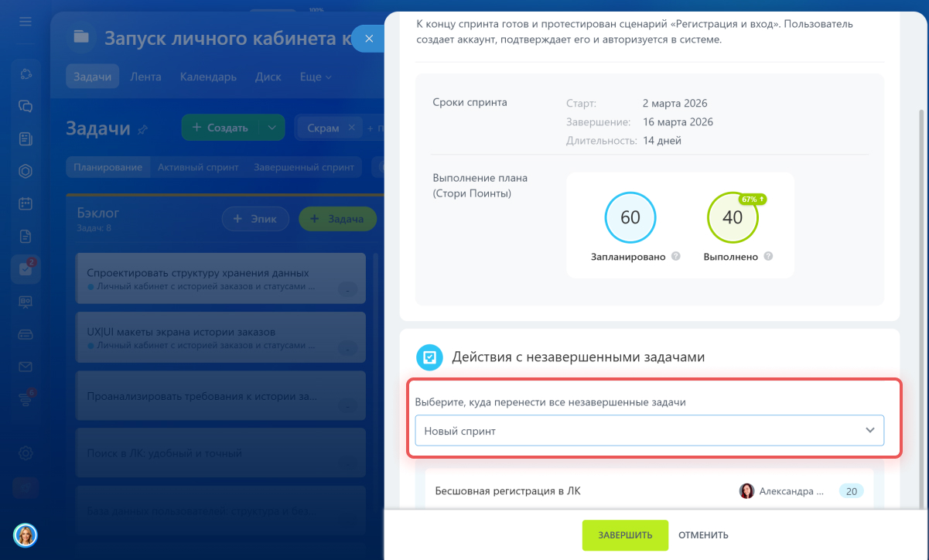Open the Новый спринт destination dropdown
Viewport: 929px width, 560px height.
point(649,430)
